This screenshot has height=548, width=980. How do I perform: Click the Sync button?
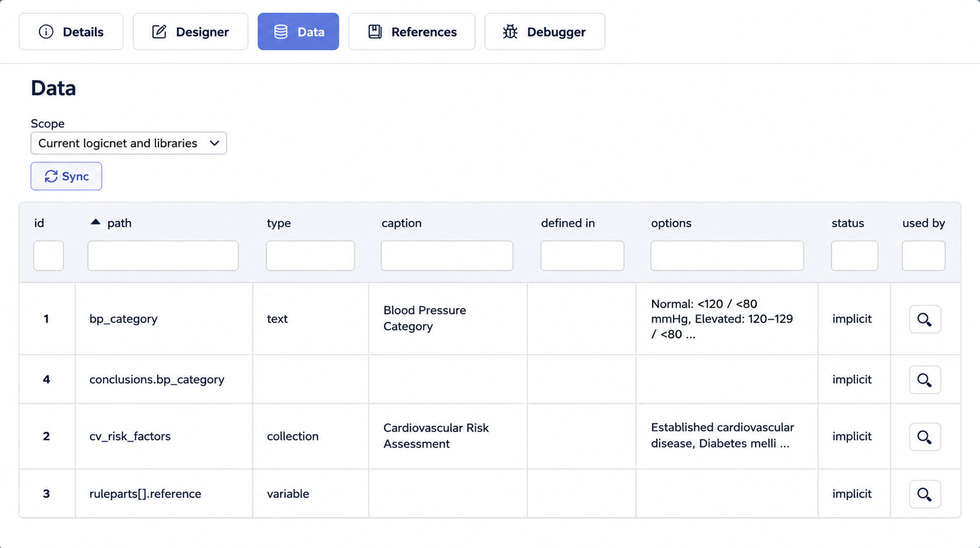click(x=66, y=176)
